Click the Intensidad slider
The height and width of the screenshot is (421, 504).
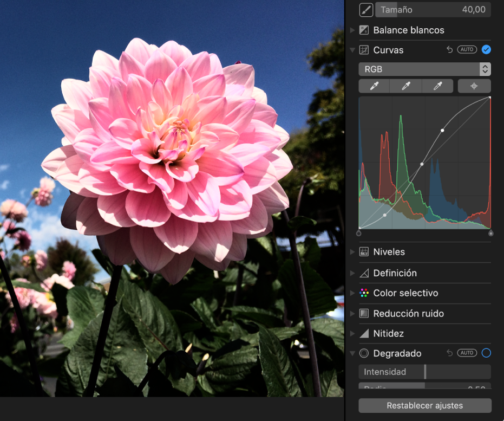(424, 372)
